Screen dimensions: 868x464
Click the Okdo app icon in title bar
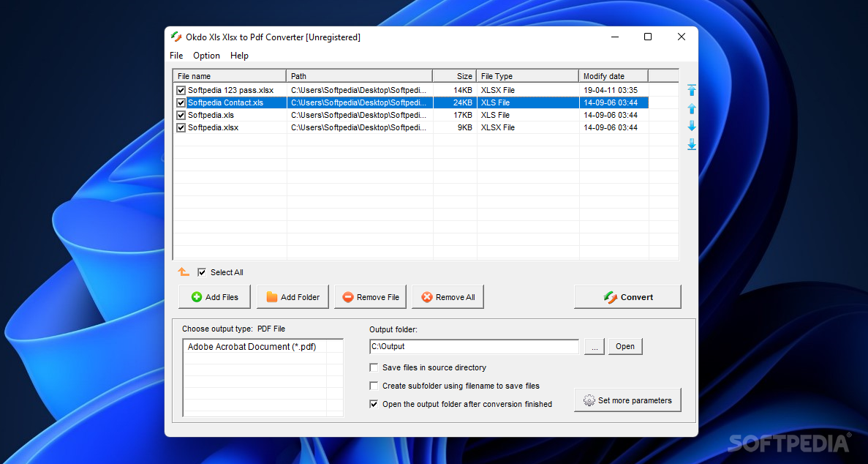[x=176, y=37]
